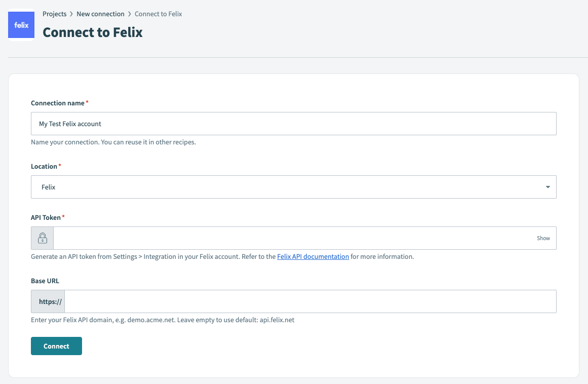Click the Felix app logo icon
588x384 pixels.
pyautogui.click(x=21, y=25)
